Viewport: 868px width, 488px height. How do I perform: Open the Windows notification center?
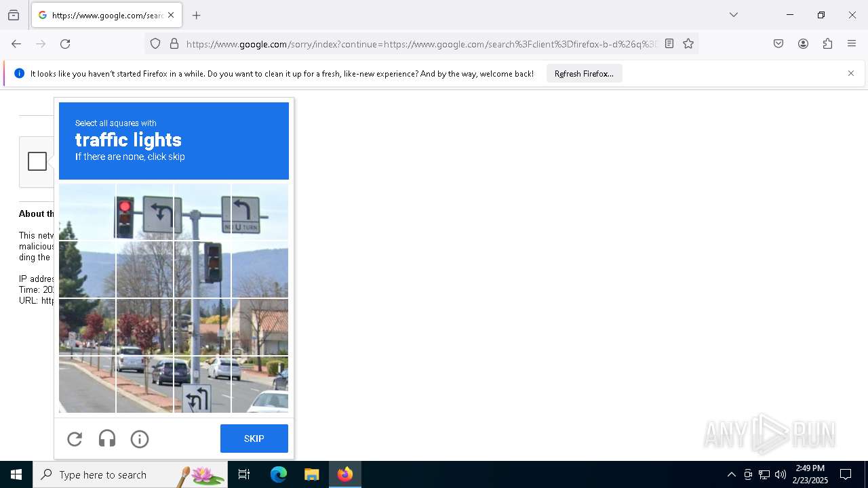click(846, 474)
